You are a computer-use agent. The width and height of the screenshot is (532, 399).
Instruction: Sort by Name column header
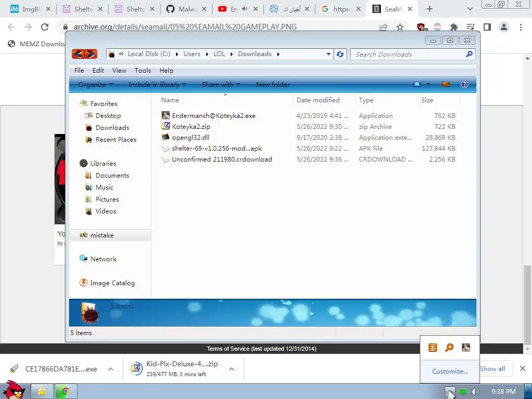[x=170, y=100]
